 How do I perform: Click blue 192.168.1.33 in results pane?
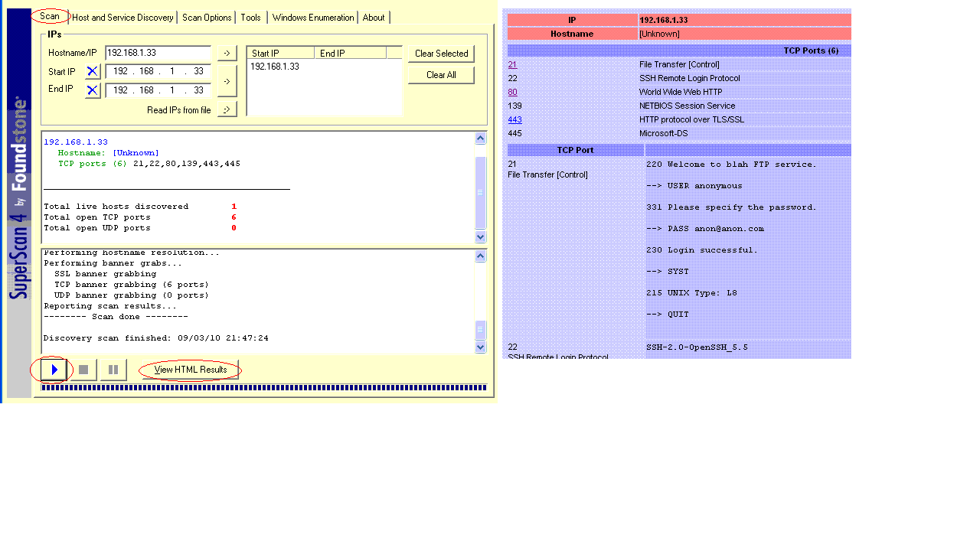[76, 142]
